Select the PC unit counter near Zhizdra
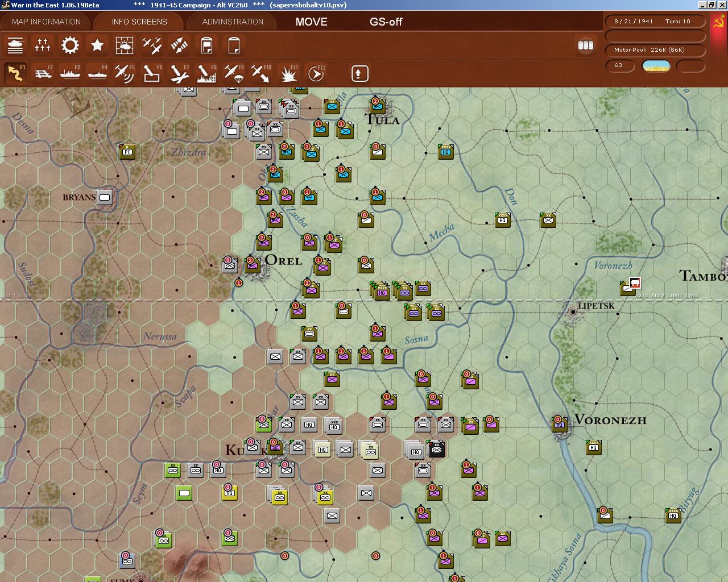This screenshot has height=582, width=728. (x=127, y=152)
